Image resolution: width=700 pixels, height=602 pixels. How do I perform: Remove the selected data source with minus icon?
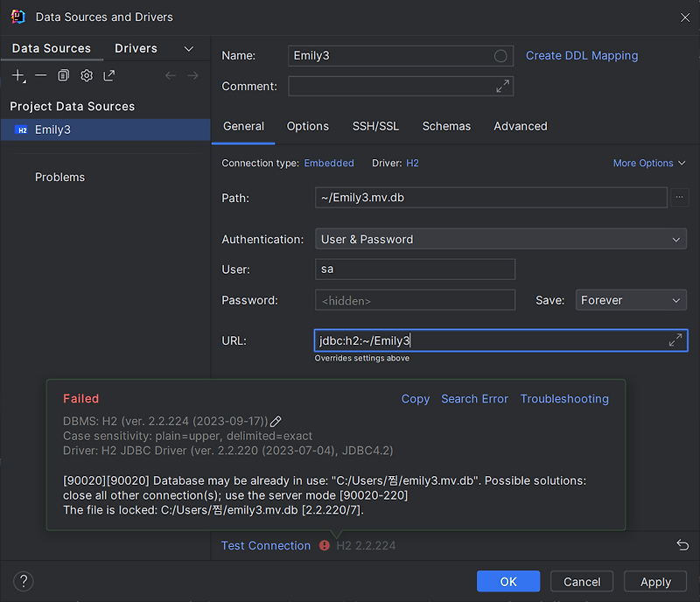click(40, 76)
